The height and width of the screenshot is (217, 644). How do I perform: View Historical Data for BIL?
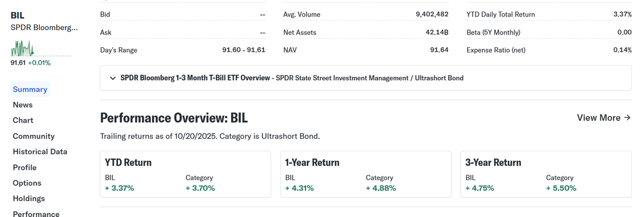pos(40,152)
